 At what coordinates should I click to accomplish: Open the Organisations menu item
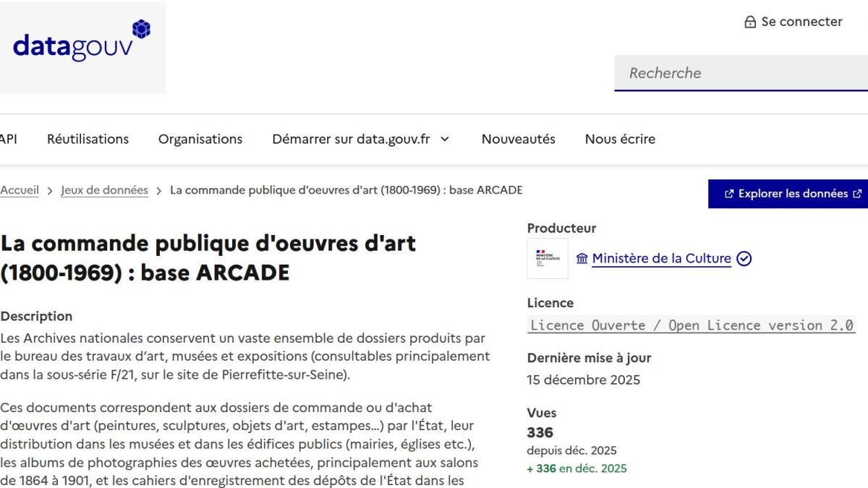coord(200,140)
